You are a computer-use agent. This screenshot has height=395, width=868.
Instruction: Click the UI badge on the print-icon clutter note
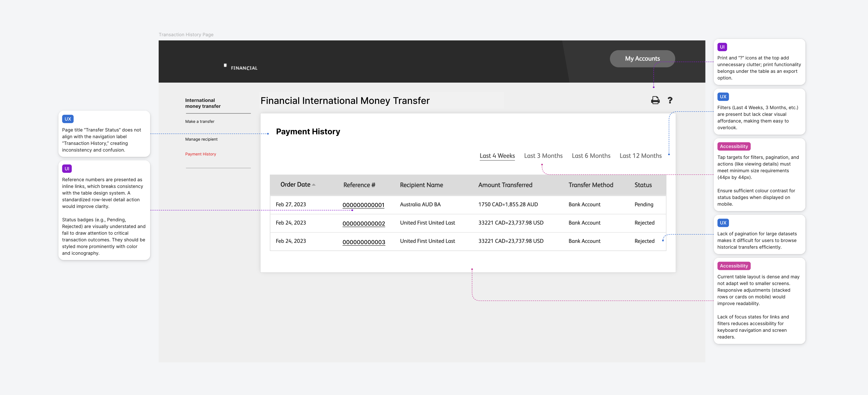(723, 47)
